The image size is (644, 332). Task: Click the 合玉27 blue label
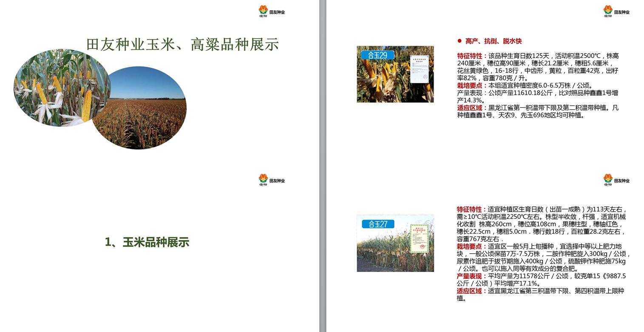click(378, 224)
